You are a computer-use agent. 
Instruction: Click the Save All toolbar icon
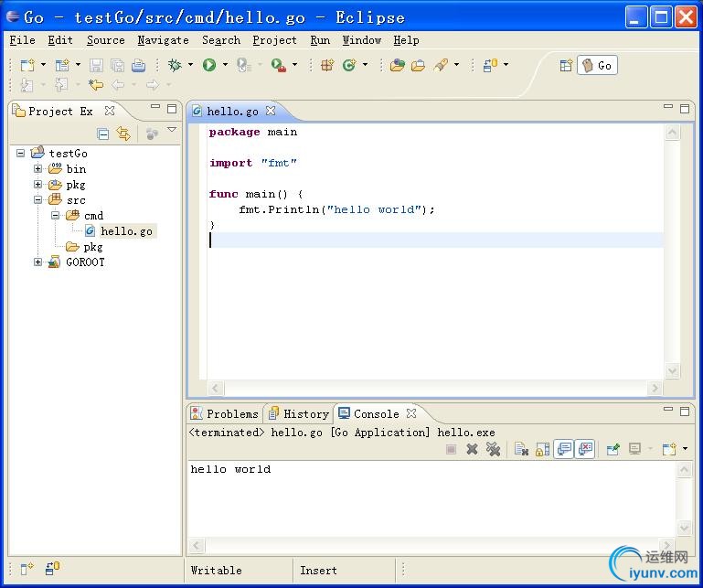[117, 66]
